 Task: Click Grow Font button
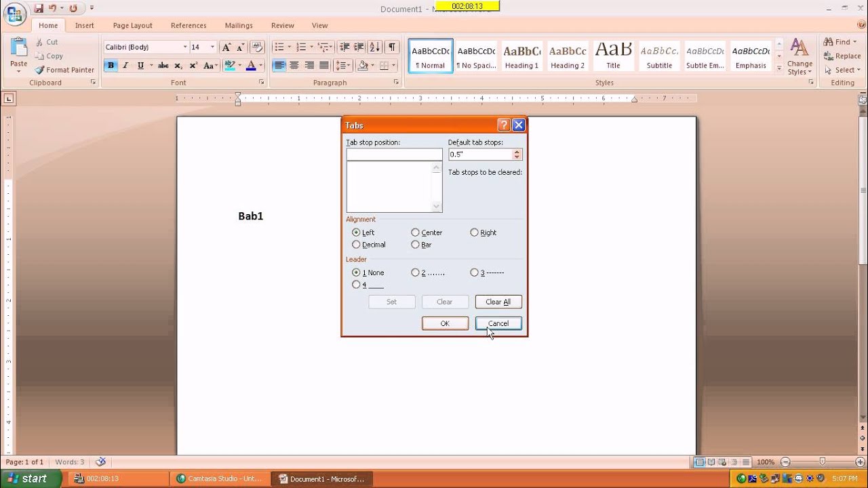pos(226,47)
